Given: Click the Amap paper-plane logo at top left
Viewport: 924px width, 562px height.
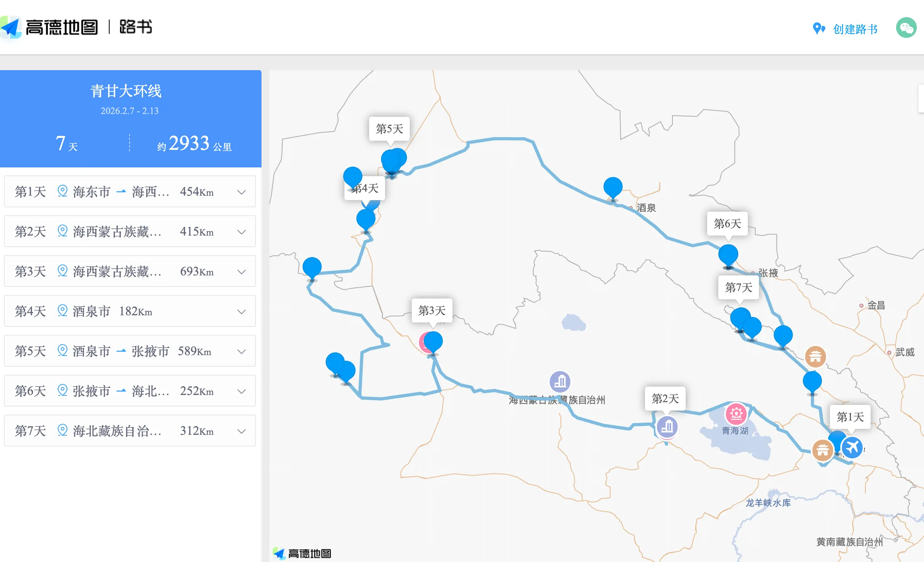Looking at the screenshot, I should pos(11,27).
